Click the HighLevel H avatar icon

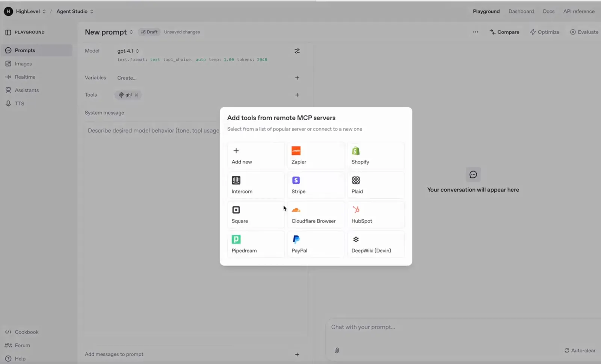pos(8,11)
